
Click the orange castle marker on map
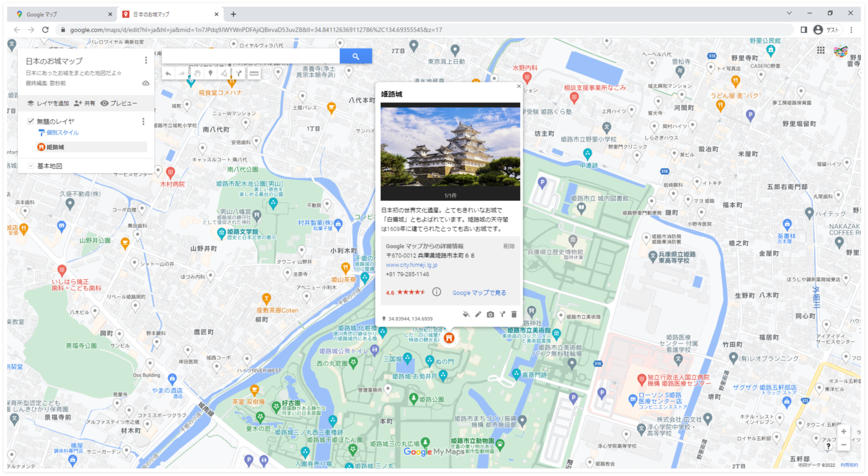coord(449,338)
